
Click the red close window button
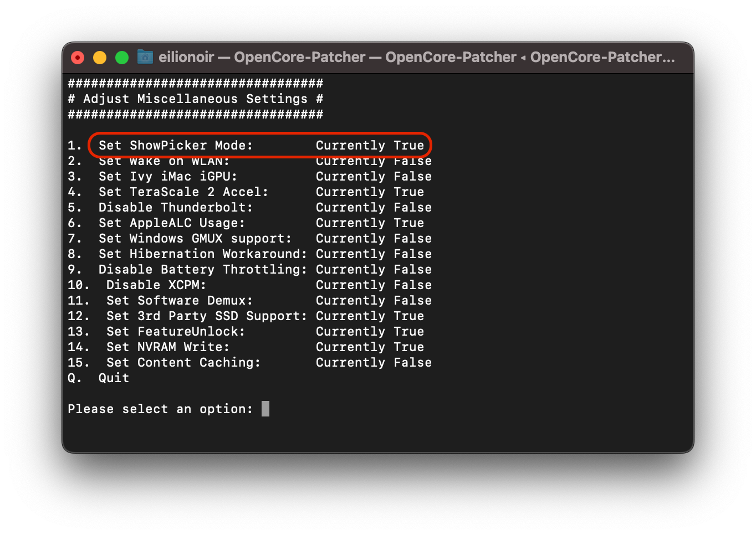pos(78,58)
